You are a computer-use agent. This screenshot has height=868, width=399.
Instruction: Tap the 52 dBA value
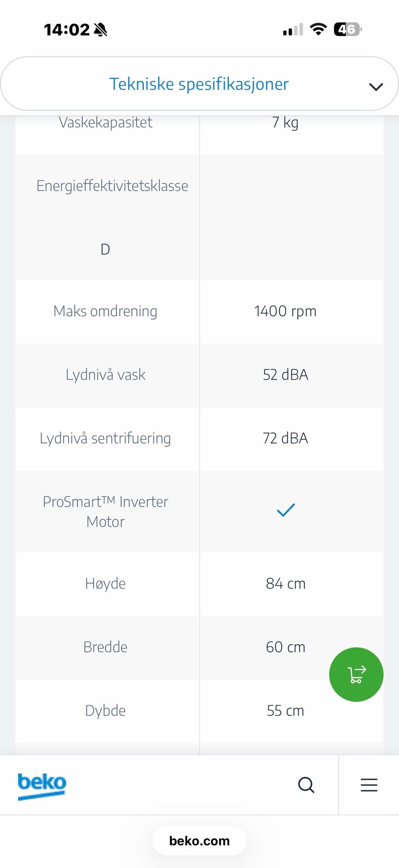(x=286, y=375)
